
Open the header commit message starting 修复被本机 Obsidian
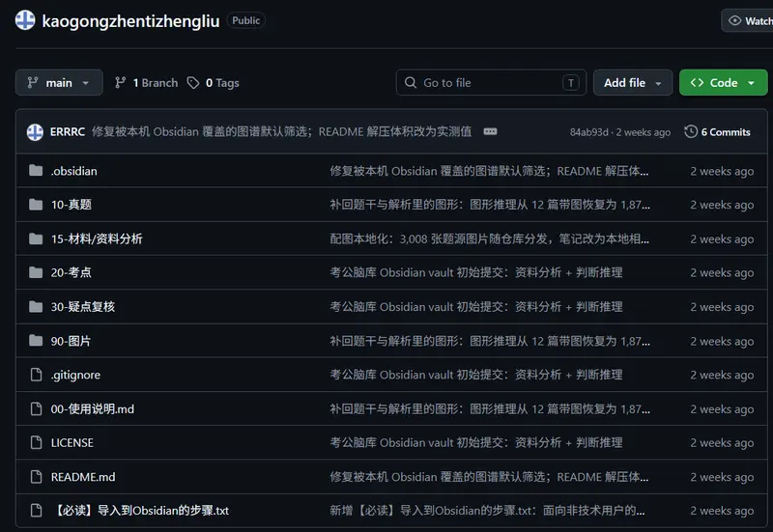click(x=281, y=131)
